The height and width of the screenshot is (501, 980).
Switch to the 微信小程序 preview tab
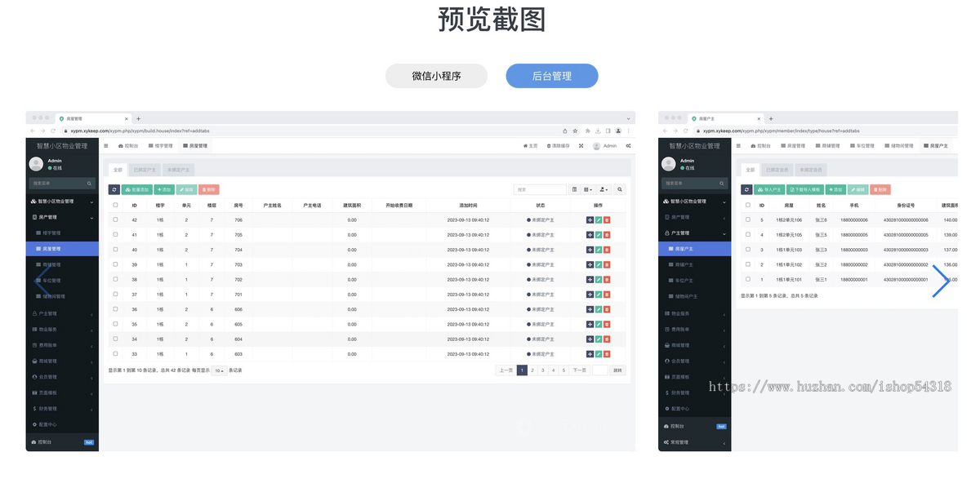[436, 76]
